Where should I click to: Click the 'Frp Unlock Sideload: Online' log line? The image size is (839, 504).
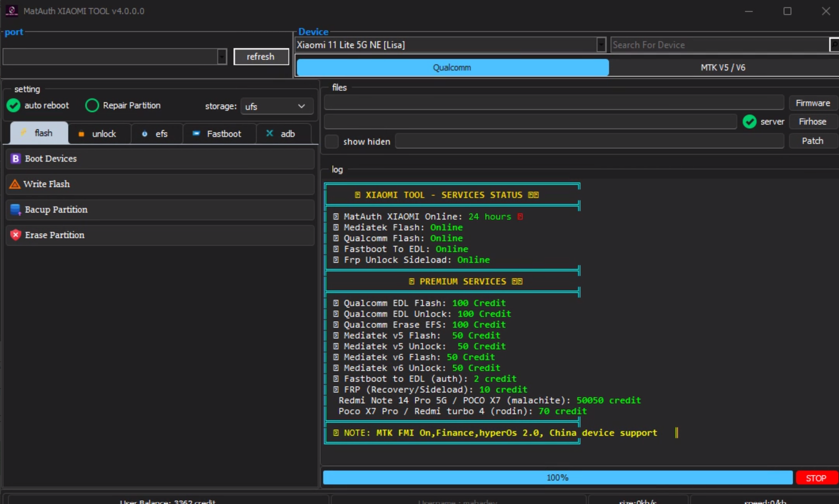412,260
